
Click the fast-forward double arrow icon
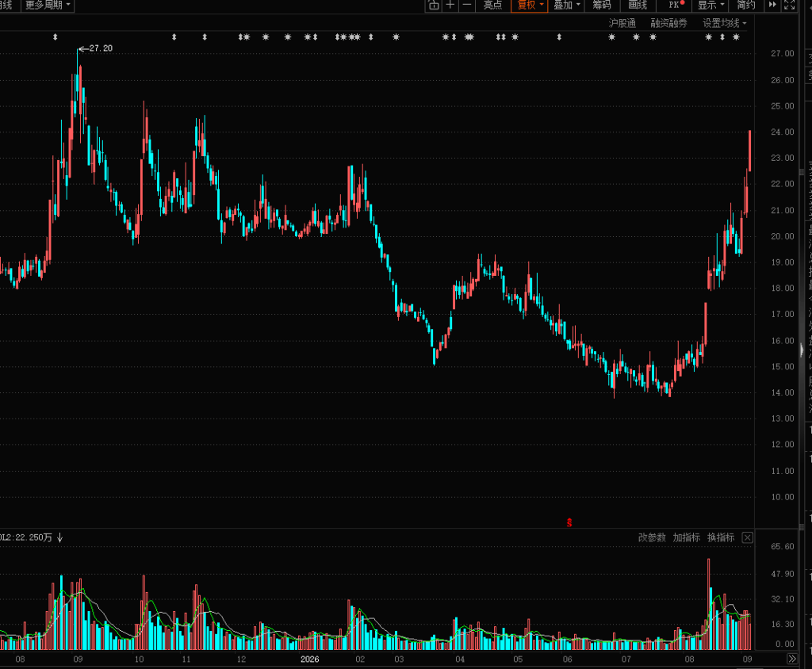click(772, 6)
